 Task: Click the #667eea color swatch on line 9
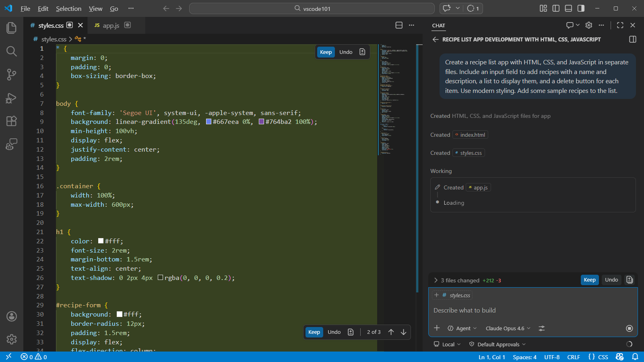208,121
